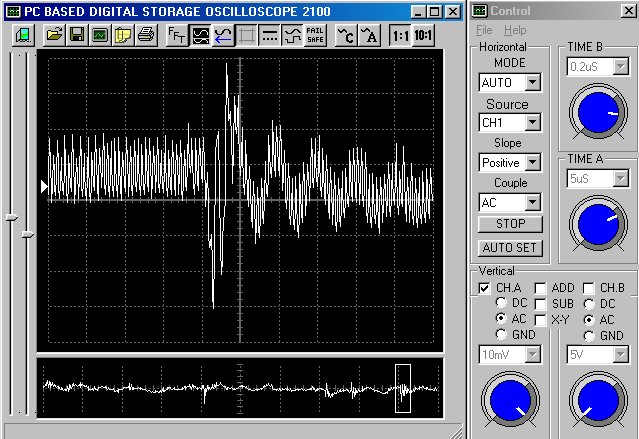Enable the ADD channels checkbox

pos(540,288)
